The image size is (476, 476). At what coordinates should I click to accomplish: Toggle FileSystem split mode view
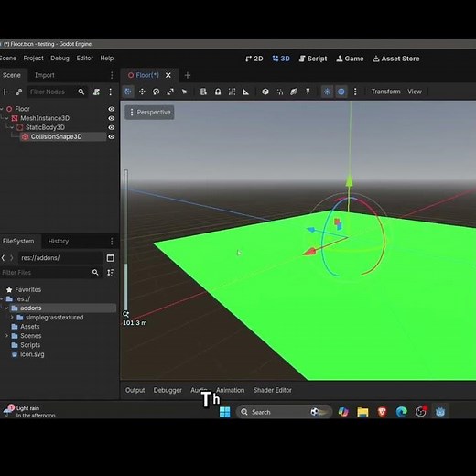click(x=111, y=258)
